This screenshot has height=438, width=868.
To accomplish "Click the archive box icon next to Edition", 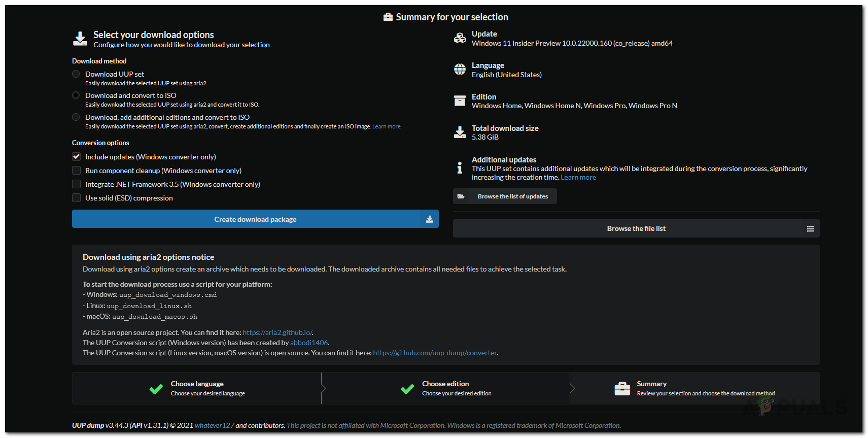I will [460, 101].
